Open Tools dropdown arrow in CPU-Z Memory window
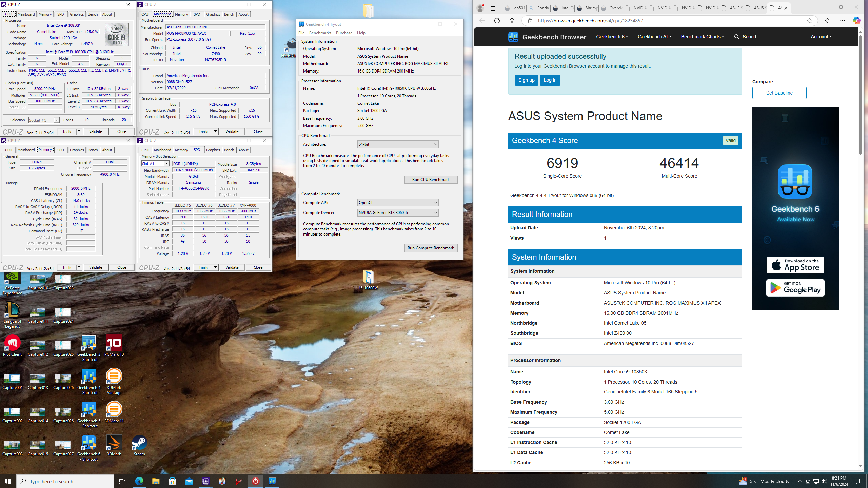Screen dimensions: 868x488 [x=79, y=267]
